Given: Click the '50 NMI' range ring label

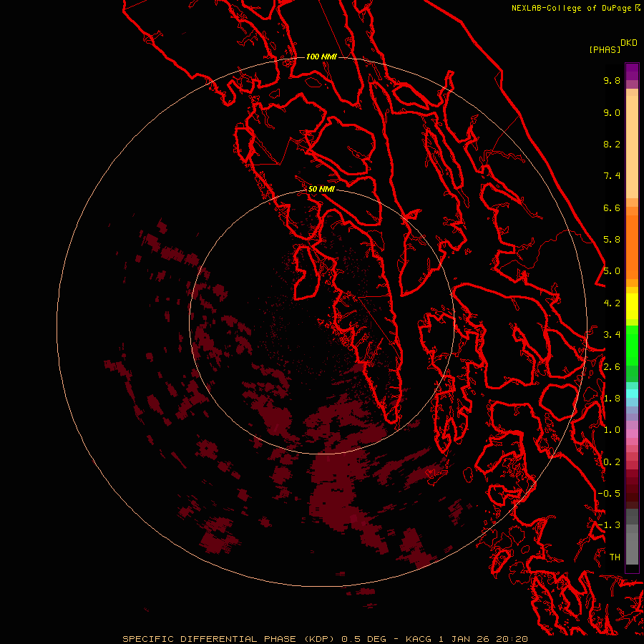Looking at the screenshot, I should point(321,189).
